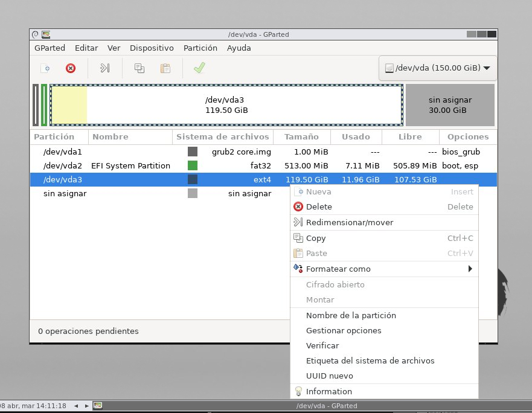Select the /dev/vda1 partition row
The width and height of the screenshot is (532, 413).
tap(62, 152)
